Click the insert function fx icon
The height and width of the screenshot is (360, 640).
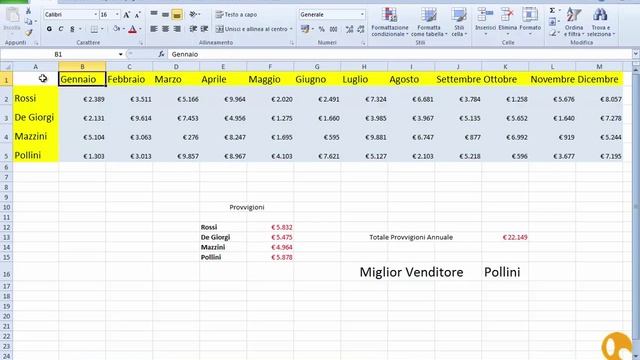tap(161, 54)
